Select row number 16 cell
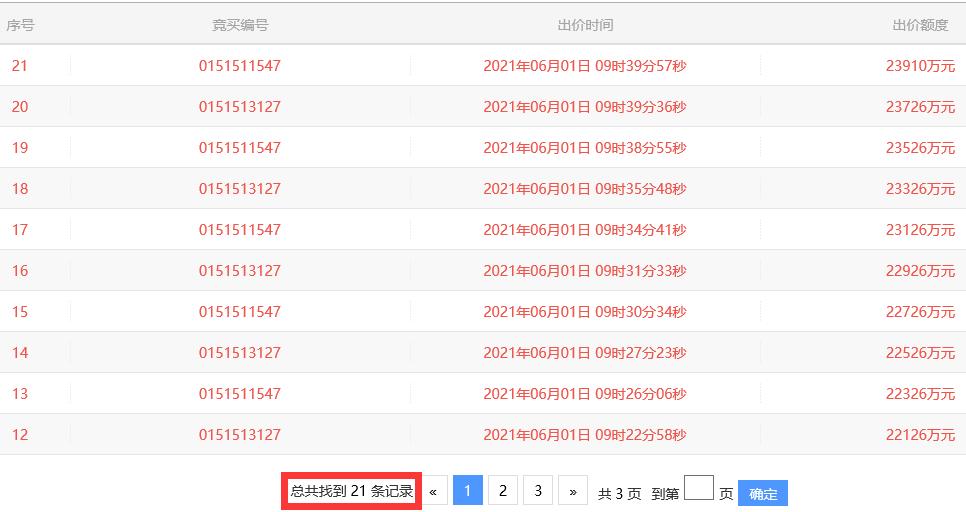This screenshot has width=966, height=512. [x=20, y=270]
